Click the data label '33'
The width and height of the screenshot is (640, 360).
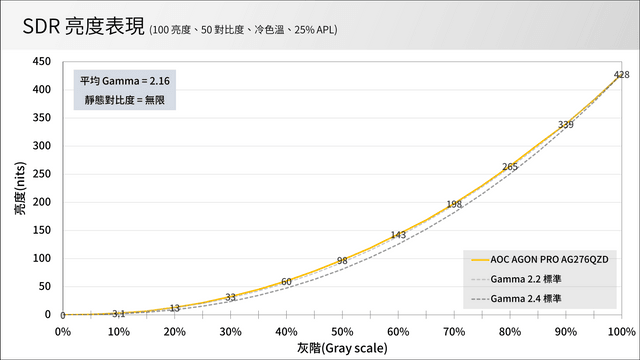(x=231, y=297)
